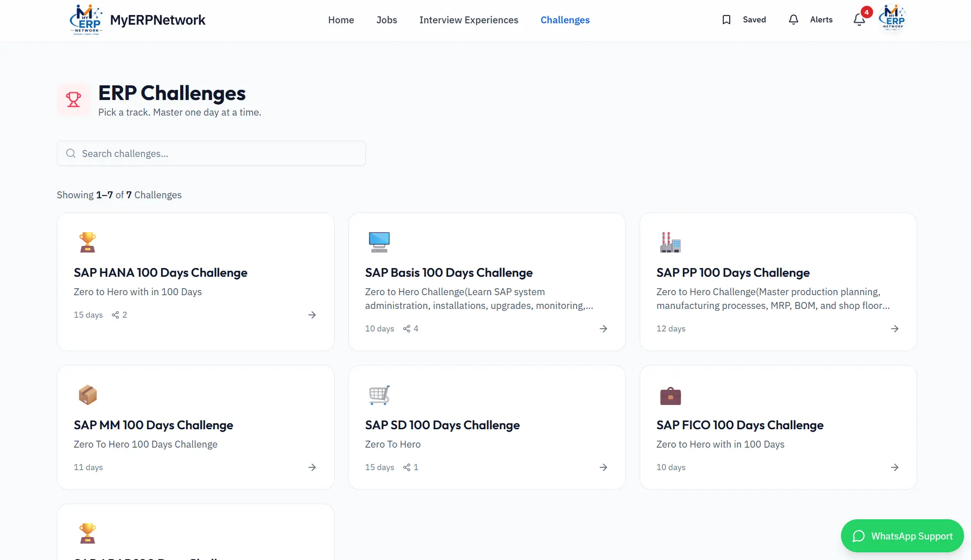Open notifications bell with red badge
Screen dimensions: 971x560
pos(860,19)
